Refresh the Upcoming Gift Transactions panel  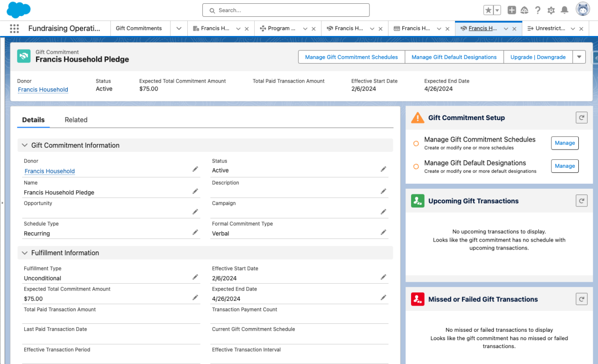(582, 201)
